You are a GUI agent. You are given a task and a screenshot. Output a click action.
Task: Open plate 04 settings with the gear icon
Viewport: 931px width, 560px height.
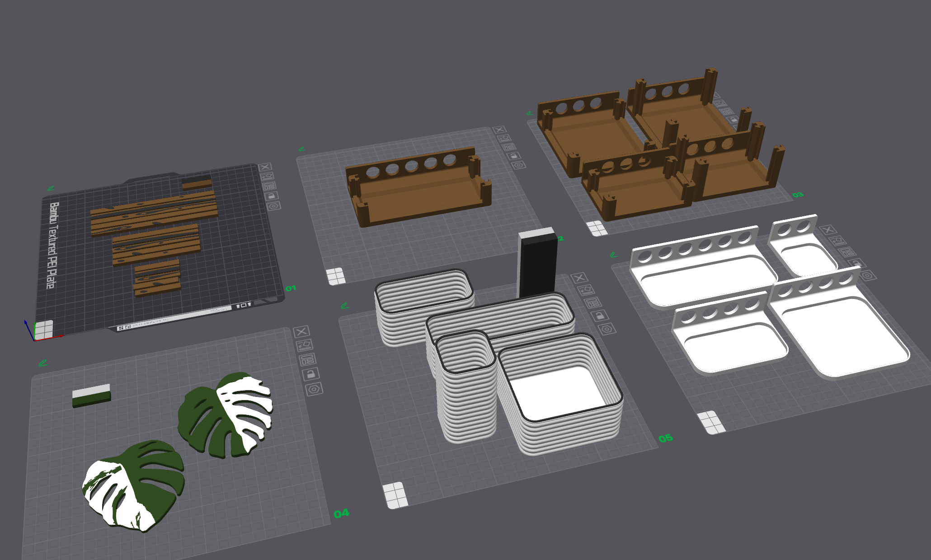pyautogui.click(x=315, y=389)
